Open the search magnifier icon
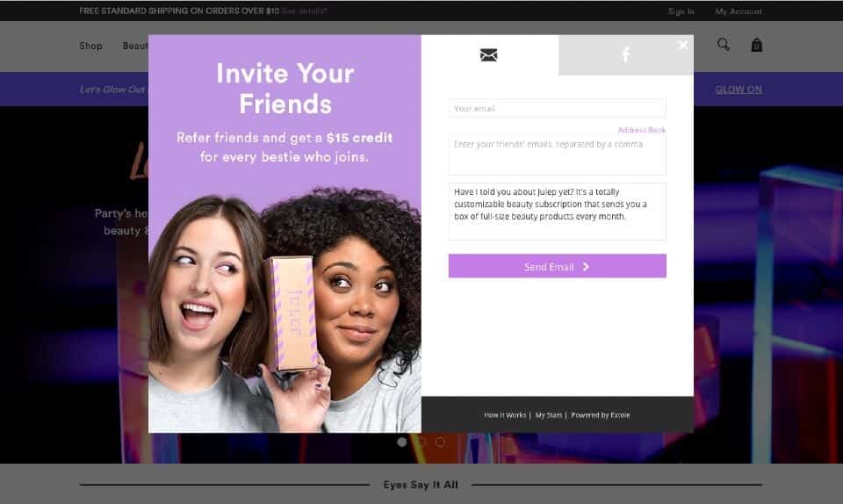The image size is (843, 504). click(x=724, y=45)
